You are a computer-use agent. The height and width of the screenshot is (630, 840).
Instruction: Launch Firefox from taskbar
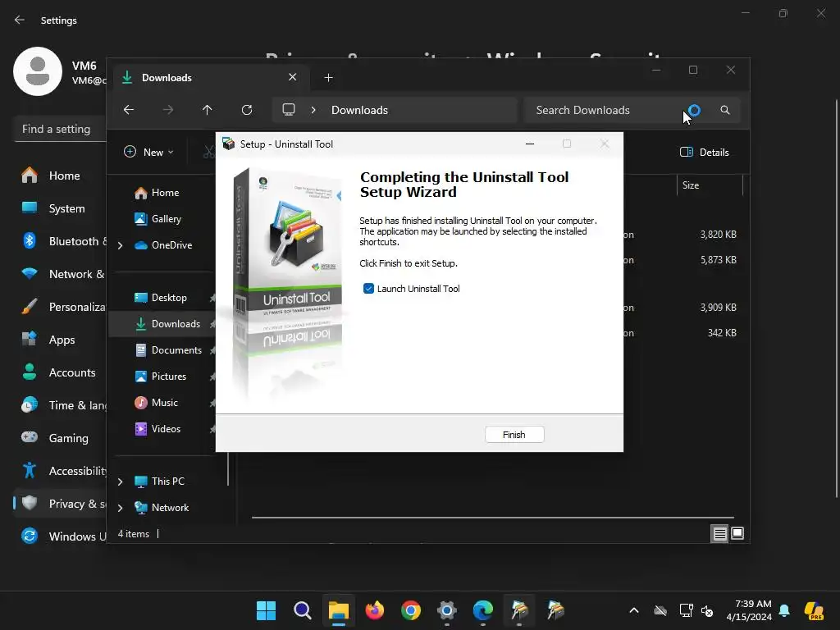pyautogui.click(x=374, y=610)
